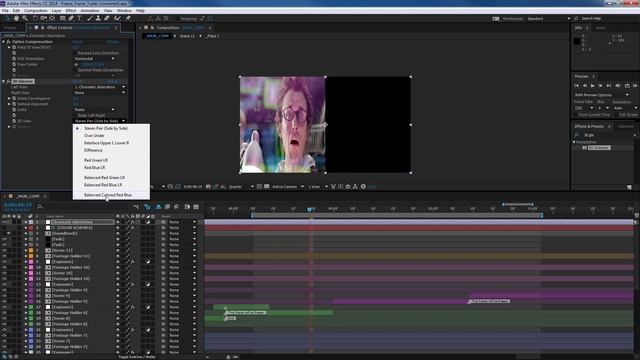Switch to the Project tab
The image size is (640, 360).
[x=10, y=28]
